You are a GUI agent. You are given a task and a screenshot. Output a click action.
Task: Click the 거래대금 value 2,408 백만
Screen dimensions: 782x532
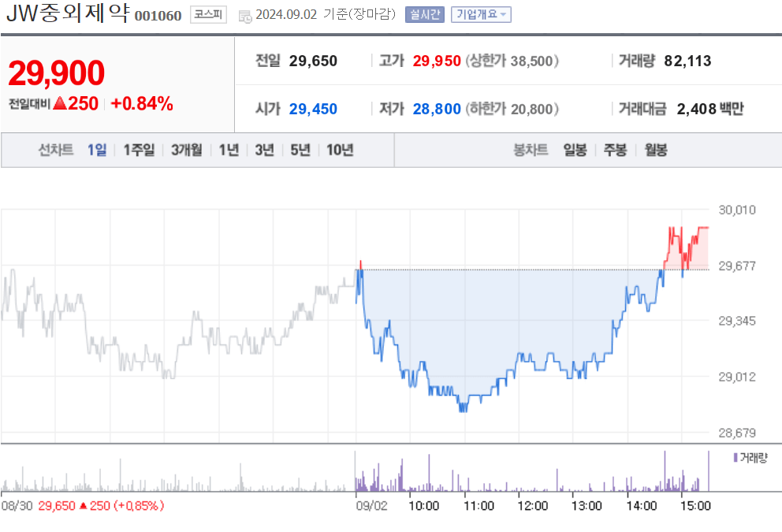(x=710, y=109)
